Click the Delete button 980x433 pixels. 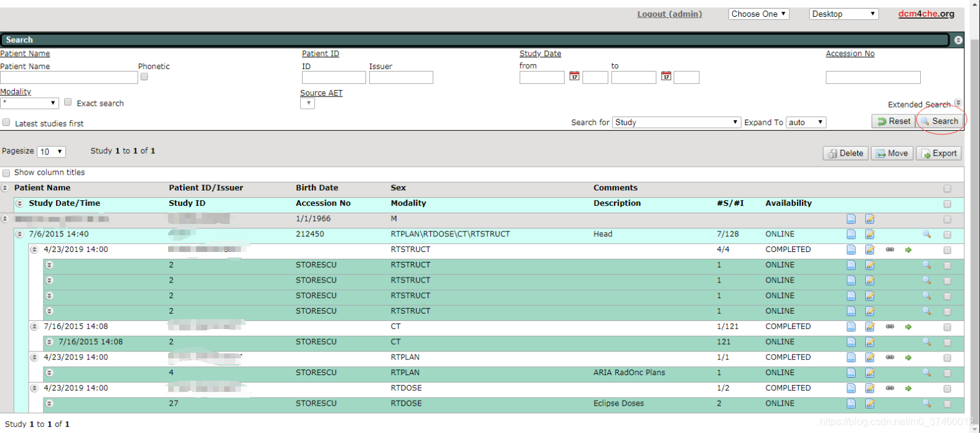[x=846, y=154]
